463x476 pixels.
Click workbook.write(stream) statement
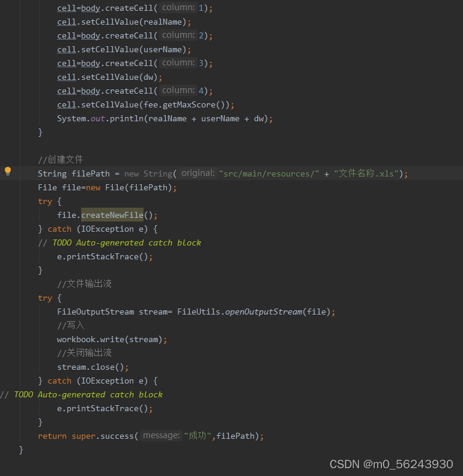[112, 339]
